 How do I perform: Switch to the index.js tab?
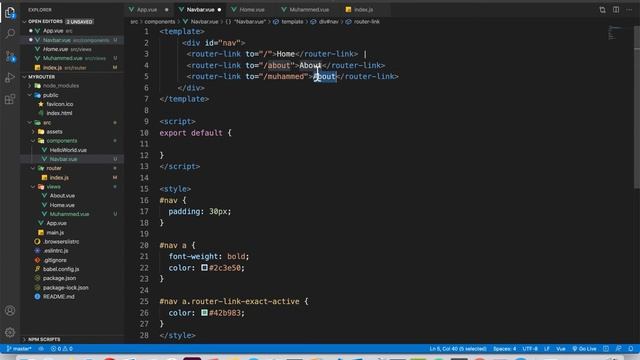tap(363, 9)
